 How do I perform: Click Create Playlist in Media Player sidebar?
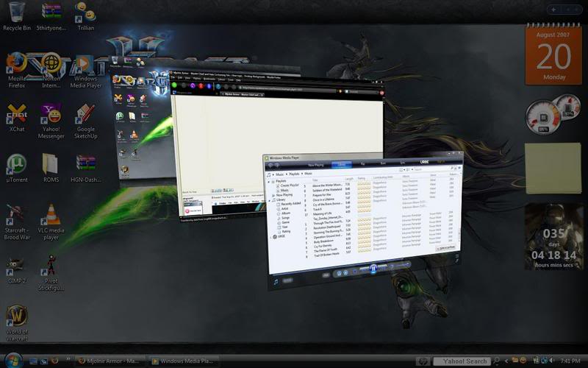pos(289,185)
